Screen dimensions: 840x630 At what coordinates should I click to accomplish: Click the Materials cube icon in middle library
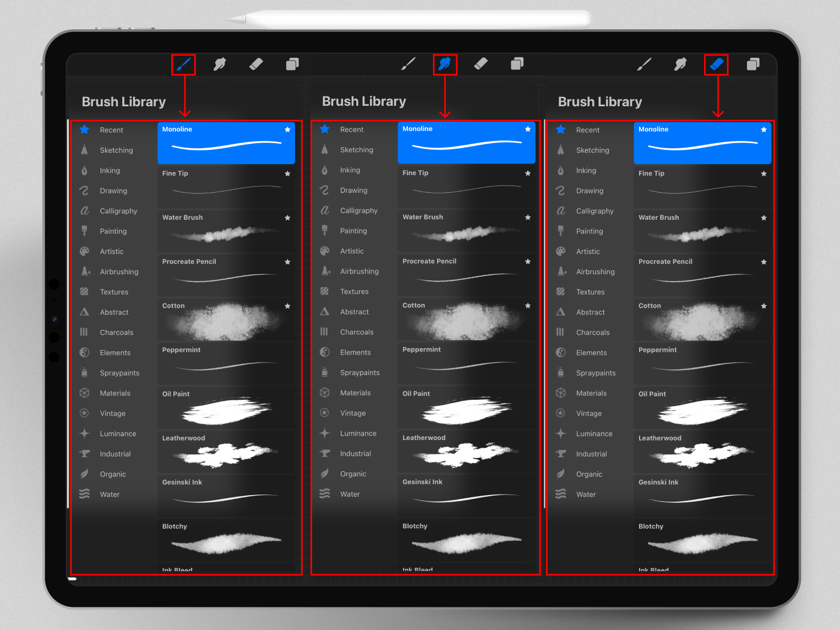(x=325, y=393)
